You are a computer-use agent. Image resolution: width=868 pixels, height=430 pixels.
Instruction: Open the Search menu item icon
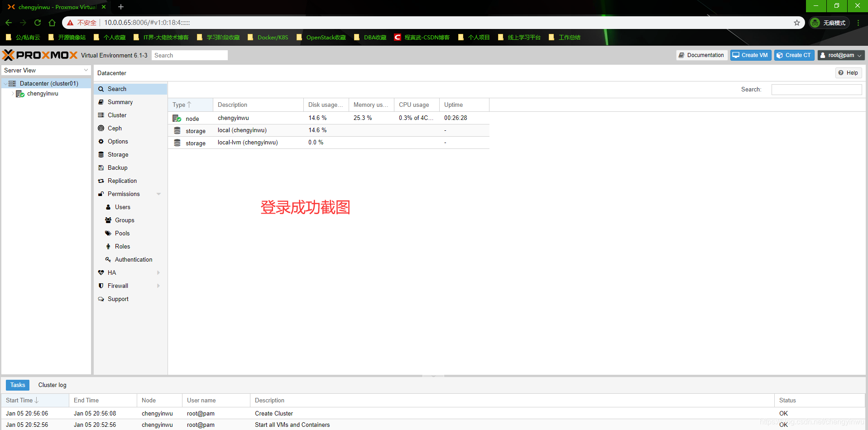[x=101, y=89]
